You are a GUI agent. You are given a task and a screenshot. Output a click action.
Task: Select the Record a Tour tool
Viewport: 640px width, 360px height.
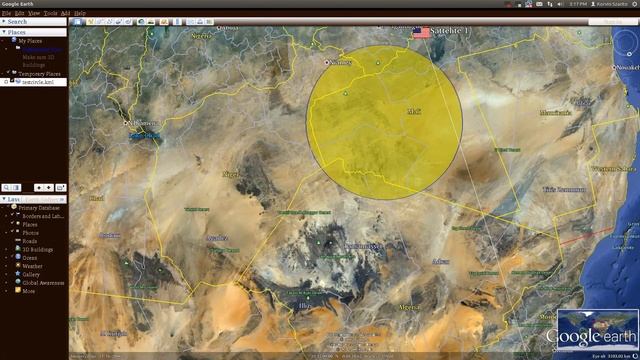(x=128, y=22)
